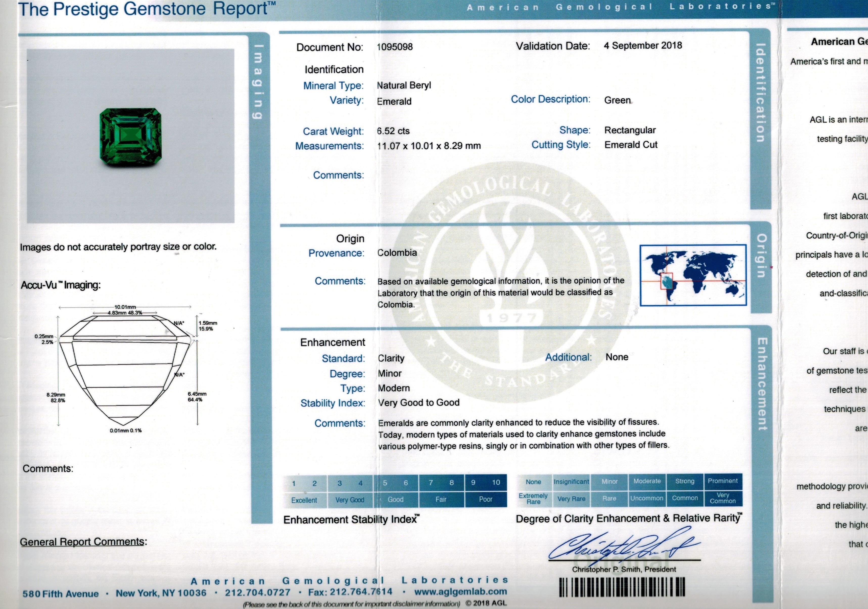The width and height of the screenshot is (868, 609).
Task: Click '0.25mm 2.5%' girdle label
Action: tap(44, 339)
